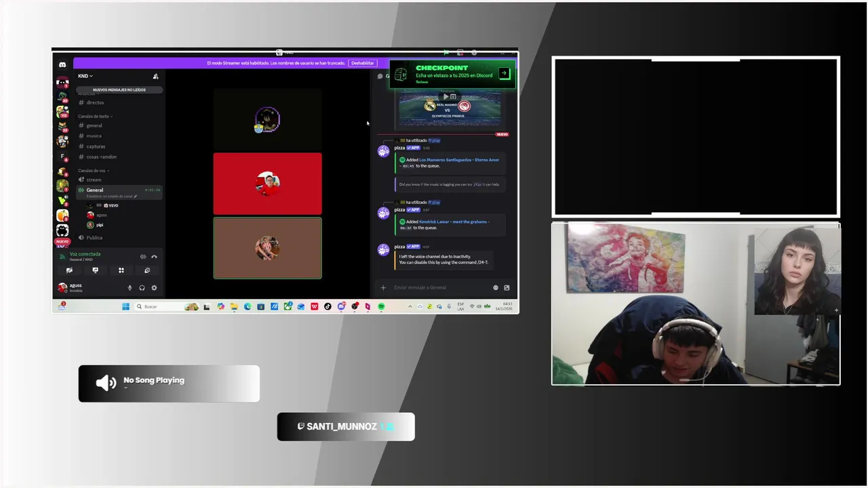Image resolution: width=868 pixels, height=488 pixels.
Task: Open taskbar volume speaker icon
Action: point(479,306)
